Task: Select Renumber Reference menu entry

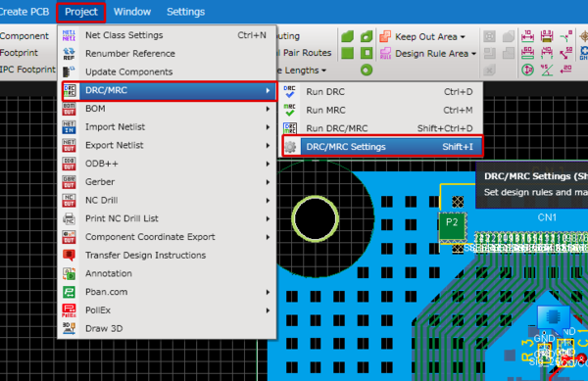Action: (167, 54)
